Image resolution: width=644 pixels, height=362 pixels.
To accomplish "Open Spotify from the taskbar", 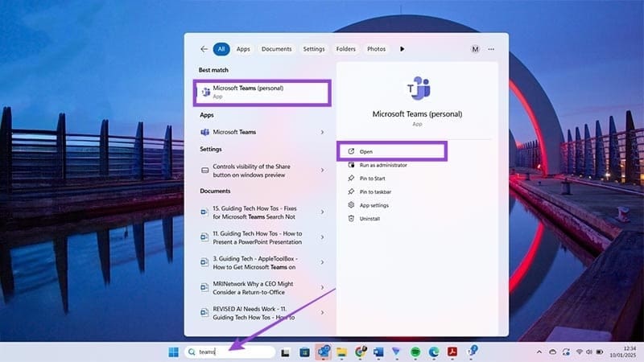I will pos(415,352).
